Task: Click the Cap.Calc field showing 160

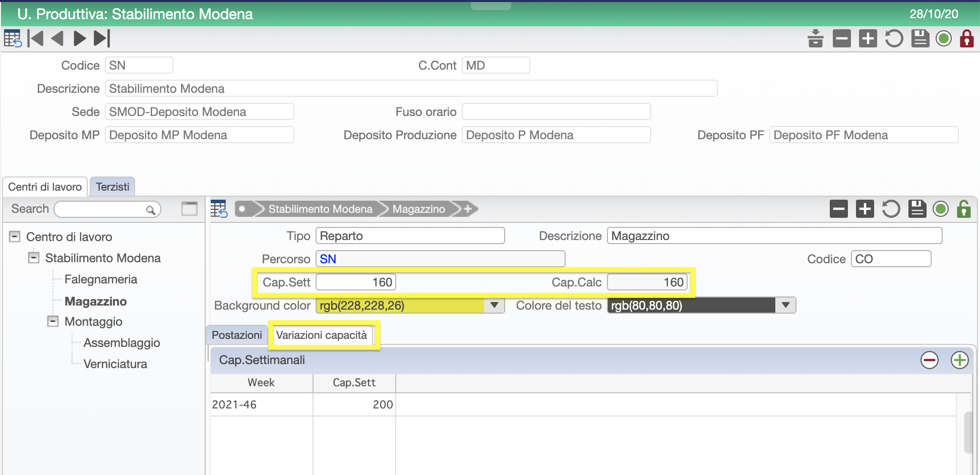Action: [x=647, y=282]
